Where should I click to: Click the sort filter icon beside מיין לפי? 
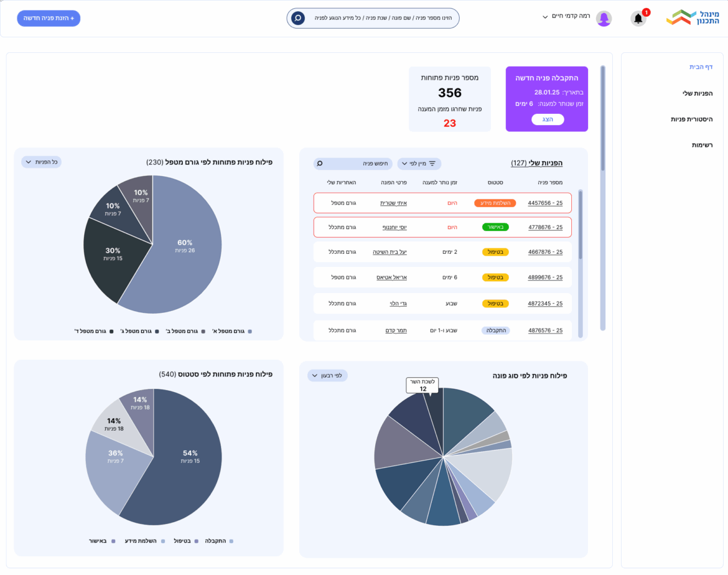click(x=432, y=164)
